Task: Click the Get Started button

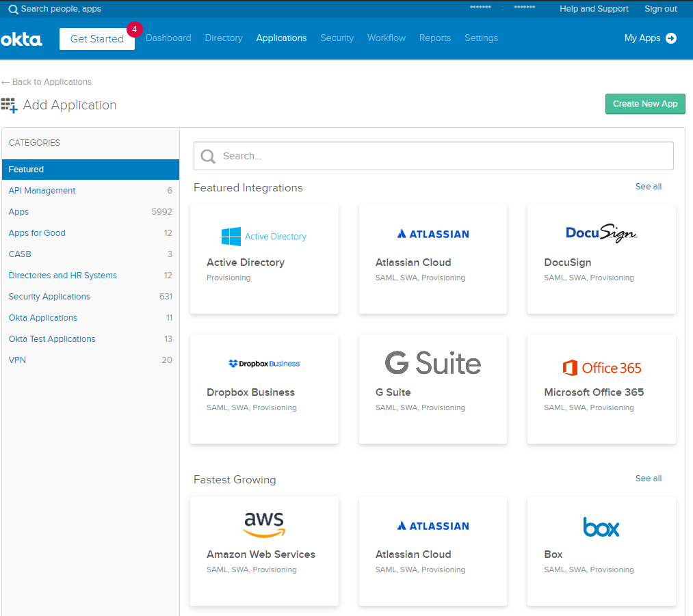Action: pos(96,39)
